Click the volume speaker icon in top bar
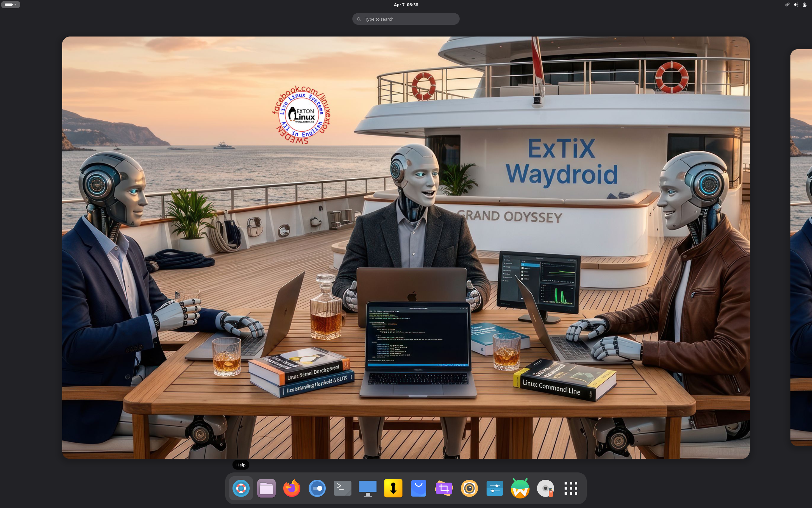The width and height of the screenshot is (812, 508). tap(796, 5)
